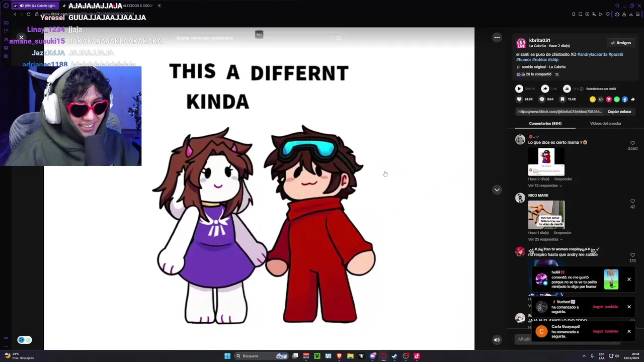Like the 'Lo que dice es cierto mama' comment

[x=632, y=143]
